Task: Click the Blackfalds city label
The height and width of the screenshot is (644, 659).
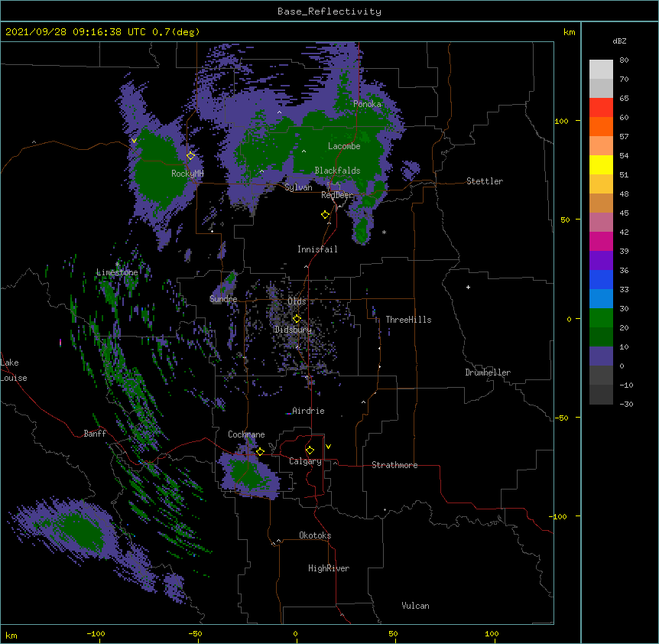Action: tap(337, 171)
